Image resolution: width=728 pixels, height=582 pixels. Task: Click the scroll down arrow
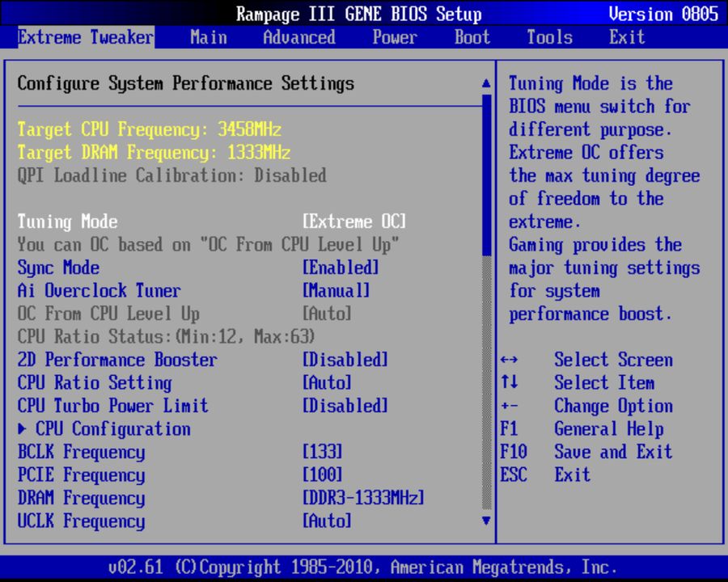pyautogui.click(x=486, y=521)
